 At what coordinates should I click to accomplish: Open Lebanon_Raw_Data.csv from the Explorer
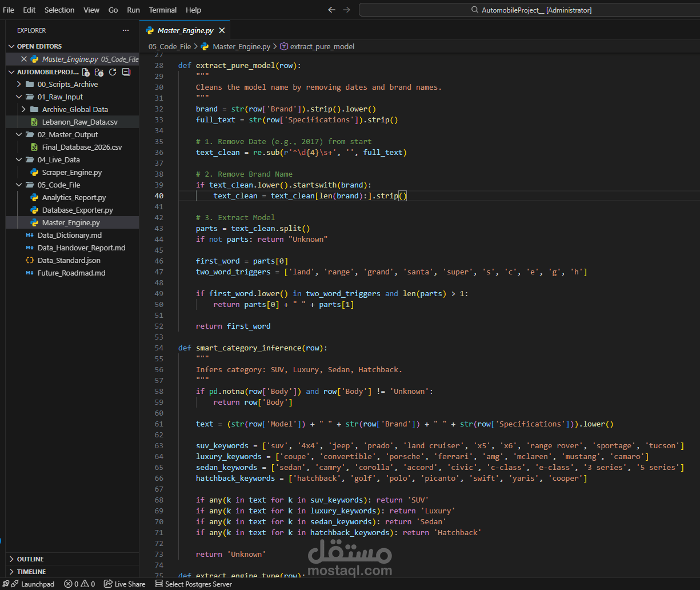click(79, 122)
